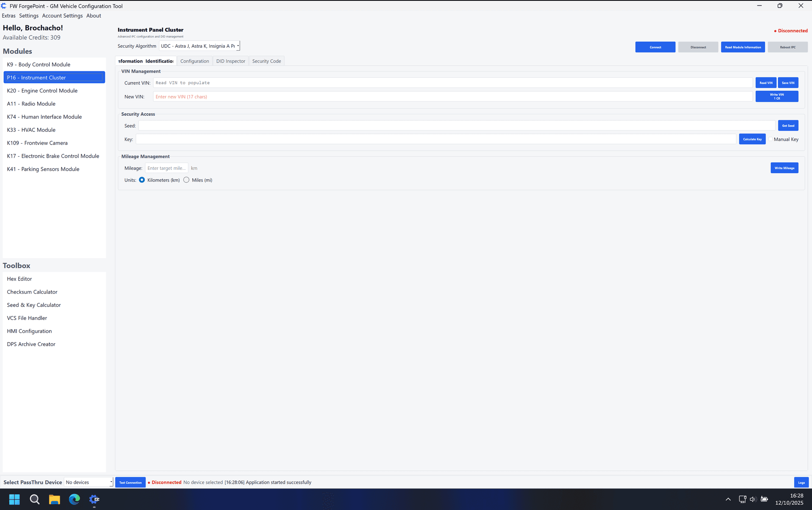The width and height of the screenshot is (812, 510).
Task: Show hidden system tray icons chevron
Action: [x=728, y=499]
